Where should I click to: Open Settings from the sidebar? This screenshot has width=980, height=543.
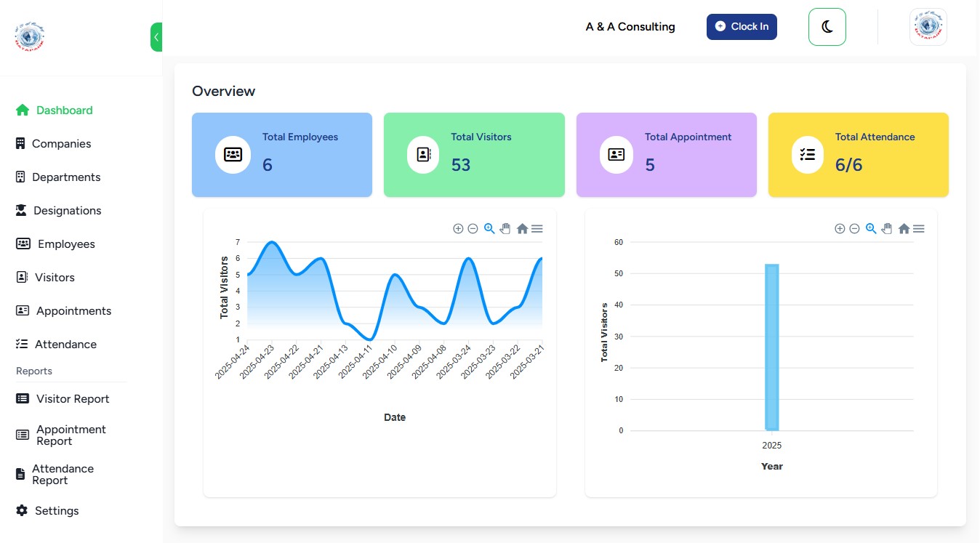tap(56, 511)
